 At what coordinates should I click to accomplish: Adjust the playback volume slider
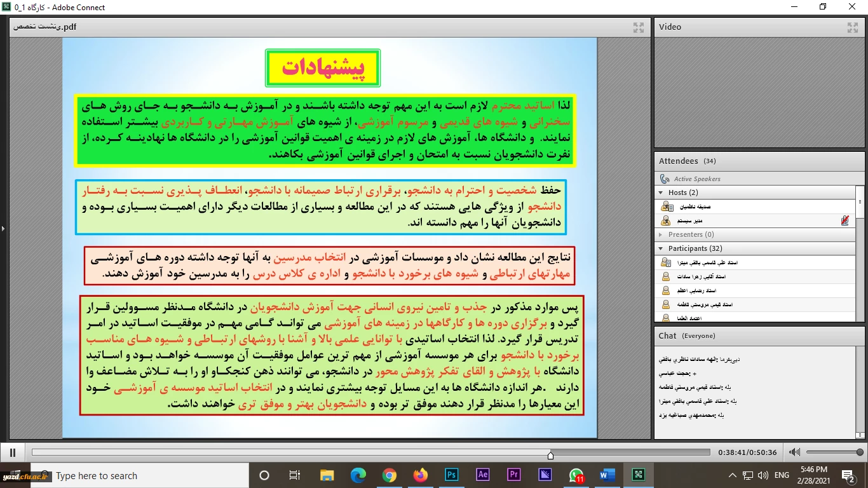tap(860, 452)
